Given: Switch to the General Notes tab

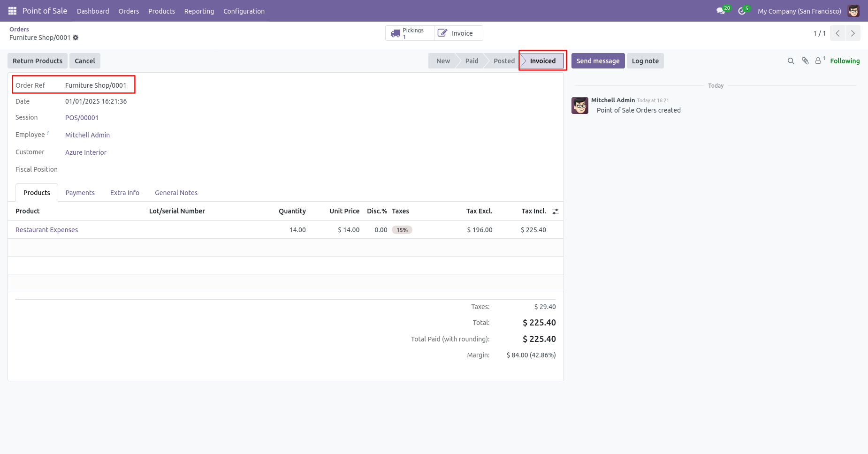Looking at the screenshot, I should pyautogui.click(x=176, y=193).
